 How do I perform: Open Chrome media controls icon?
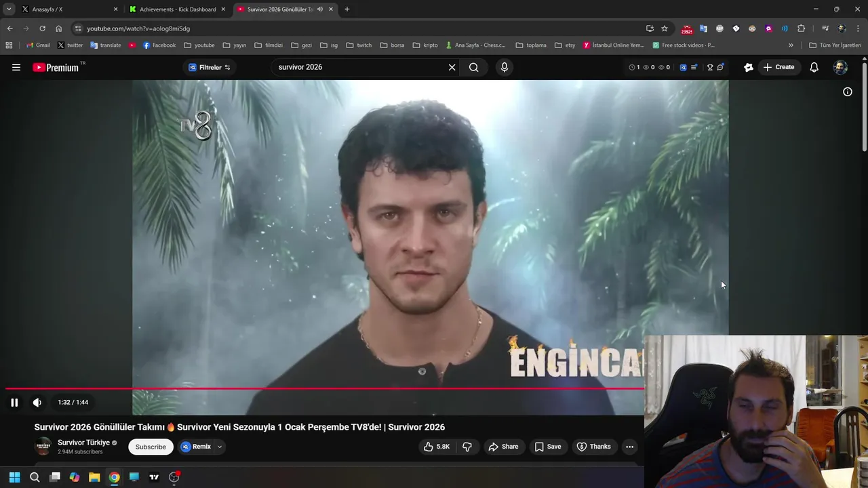tap(825, 28)
